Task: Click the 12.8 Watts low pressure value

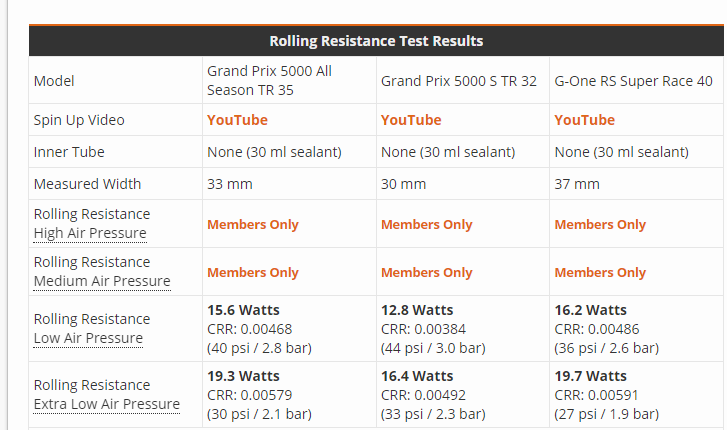Action: click(x=417, y=310)
